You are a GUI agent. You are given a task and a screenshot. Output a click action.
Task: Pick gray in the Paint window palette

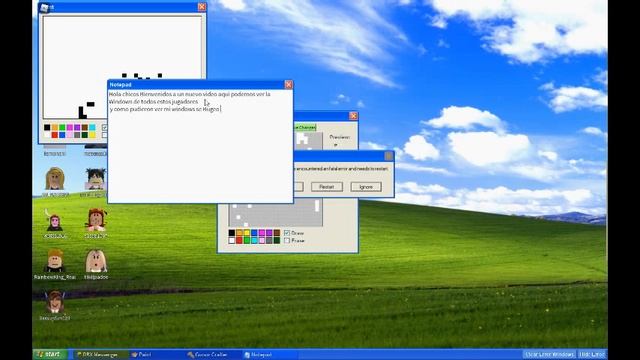77,135
